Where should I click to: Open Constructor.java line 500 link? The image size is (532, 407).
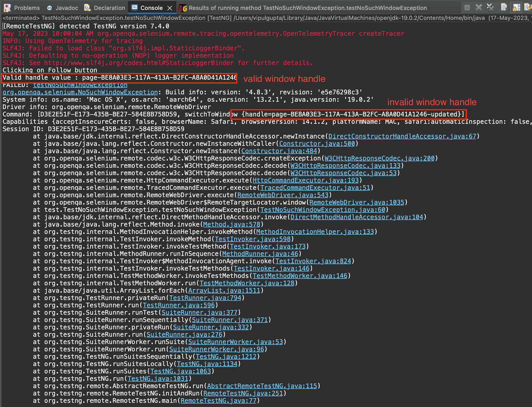[x=318, y=143]
